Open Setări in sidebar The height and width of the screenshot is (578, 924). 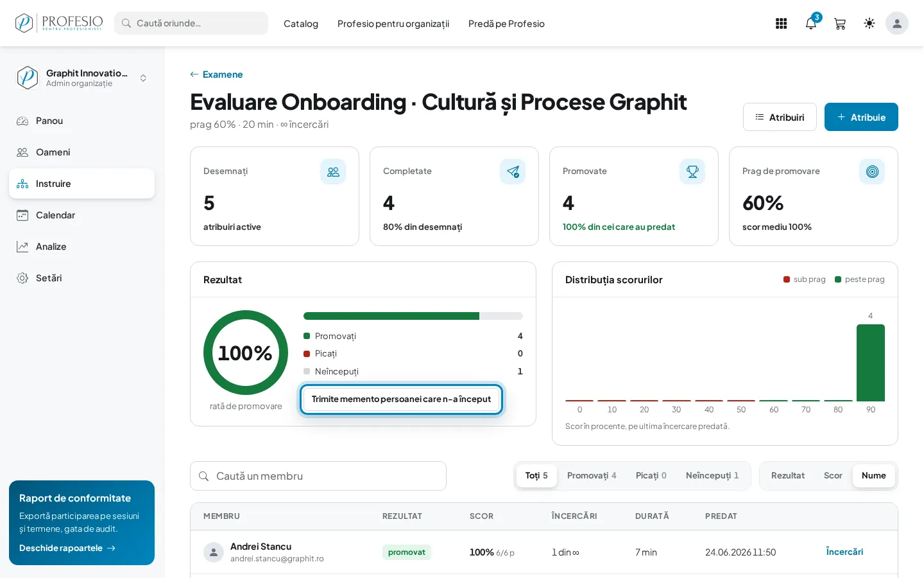(x=81, y=278)
